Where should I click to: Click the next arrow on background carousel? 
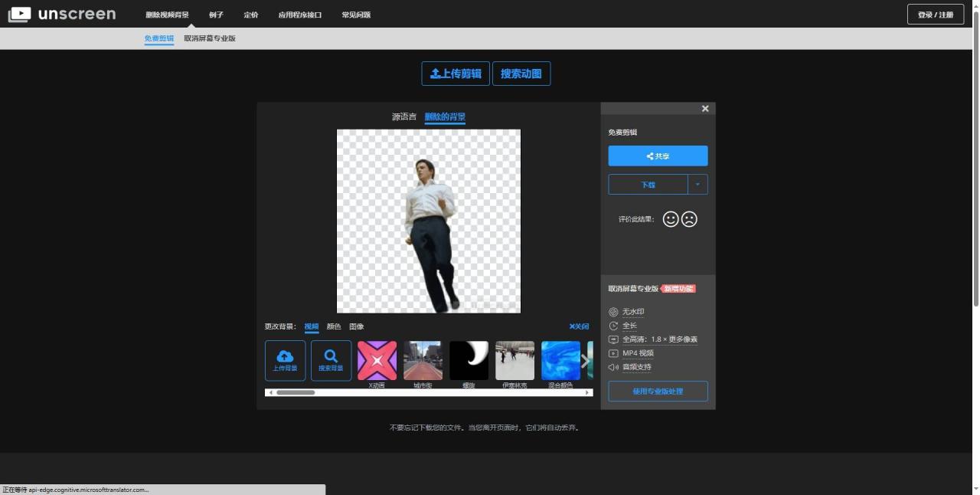click(x=586, y=361)
